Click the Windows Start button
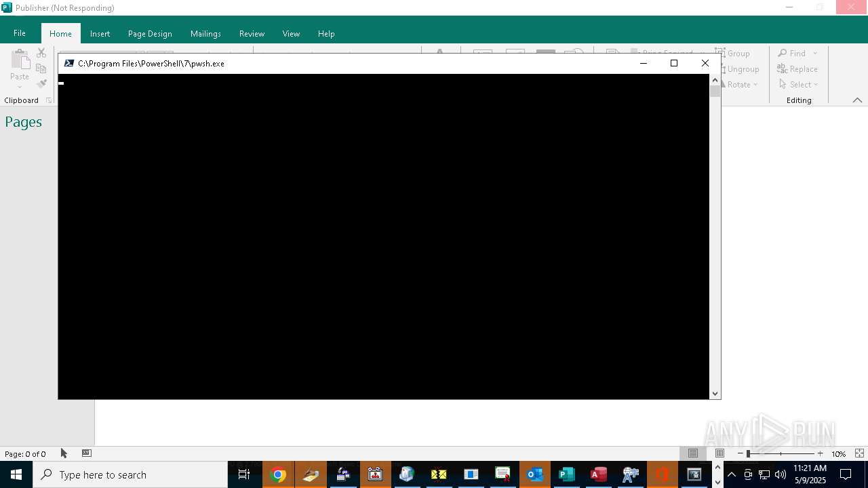This screenshot has height=488, width=868. point(16,474)
